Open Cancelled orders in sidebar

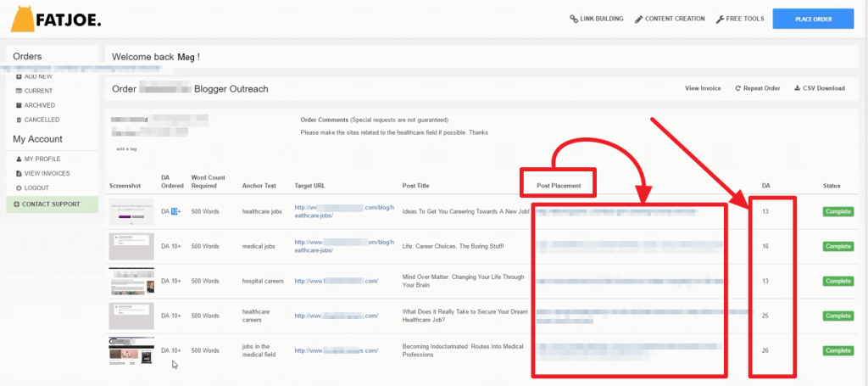tap(37, 120)
